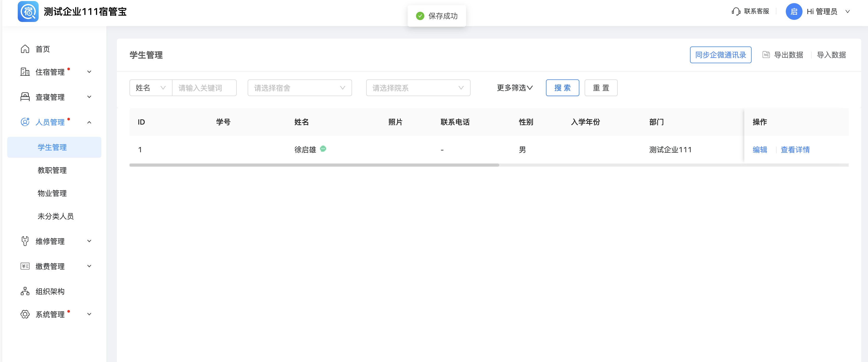This screenshot has height=362, width=868.
Task: Click 编辑 for 徐启雄 row
Action: [x=759, y=149]
